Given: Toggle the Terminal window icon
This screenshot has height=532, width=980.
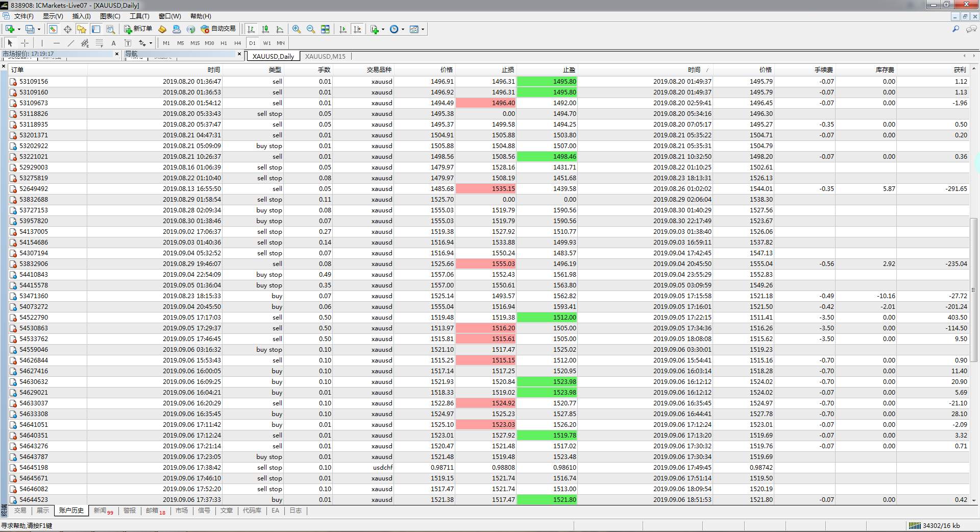Looking at the screenshot, I should coord(96,29).
